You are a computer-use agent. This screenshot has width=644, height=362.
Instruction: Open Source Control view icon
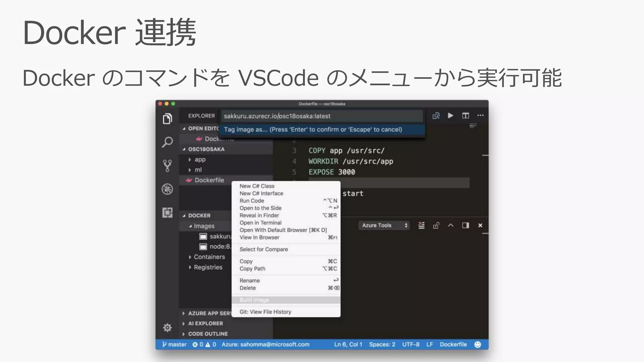(x=167, y=166)
